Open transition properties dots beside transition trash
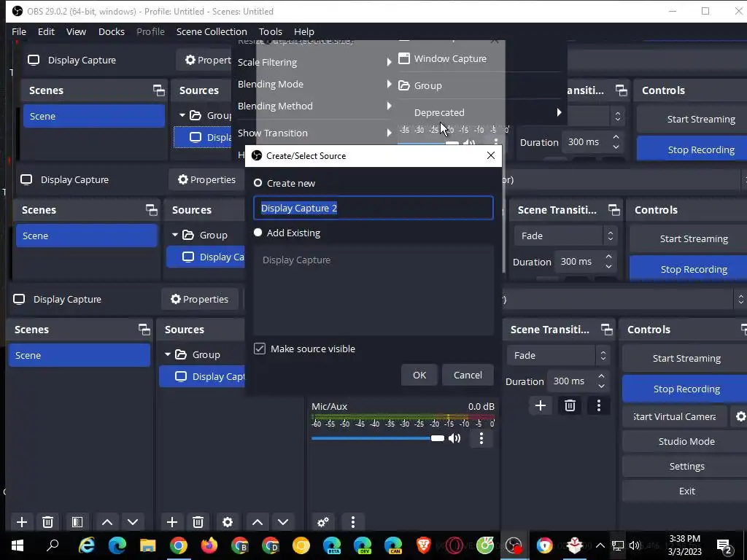Viewport: 747px width, 560px height. (599, 405)
